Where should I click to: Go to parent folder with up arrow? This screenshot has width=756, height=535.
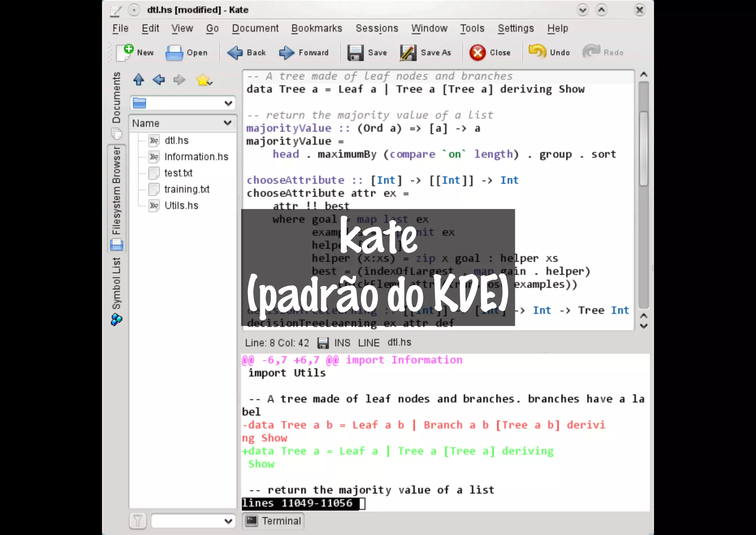139,79
